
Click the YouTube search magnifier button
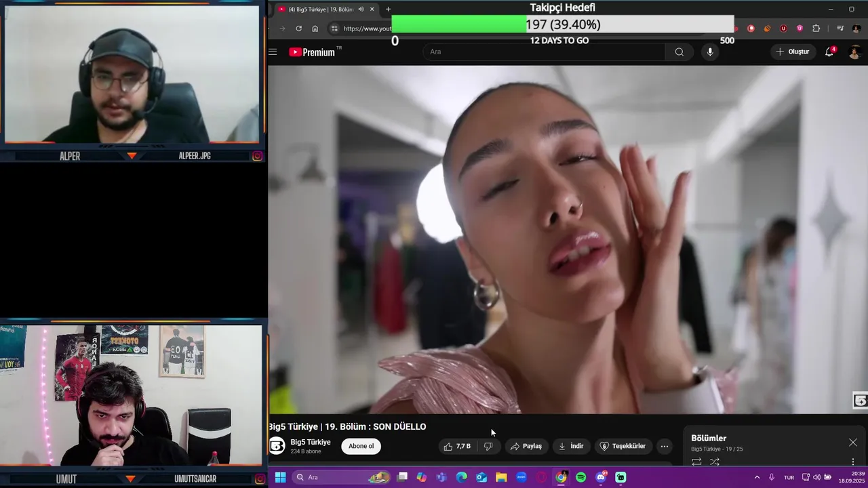(679, 52)
